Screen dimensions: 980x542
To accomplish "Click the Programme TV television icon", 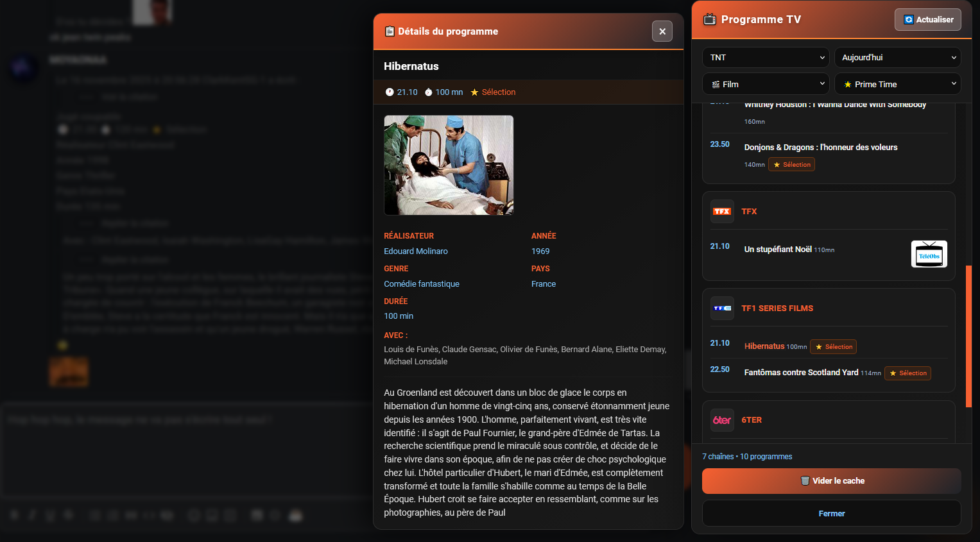I will (x=709, y=20).
